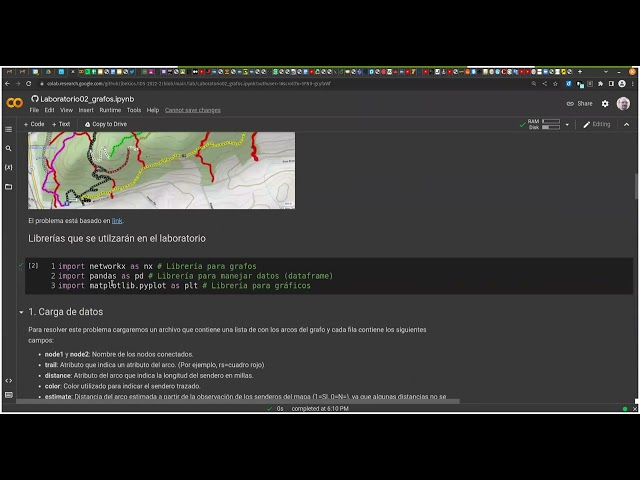Open the Edit menu
The width and height of the screenshot is (640, 480).
click(x=49, y=110)
